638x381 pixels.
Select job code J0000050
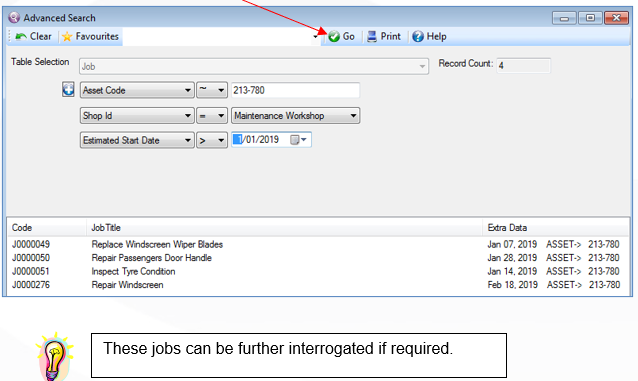pos(31,258)
